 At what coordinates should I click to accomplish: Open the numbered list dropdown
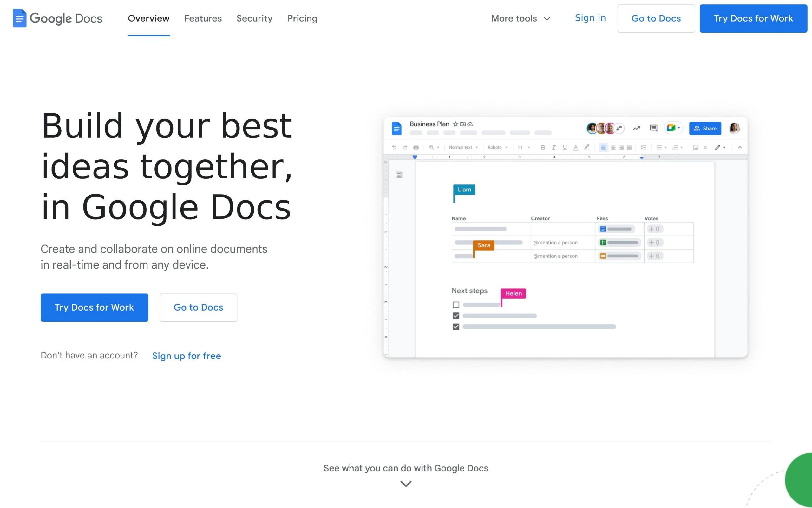pos(678,147)
